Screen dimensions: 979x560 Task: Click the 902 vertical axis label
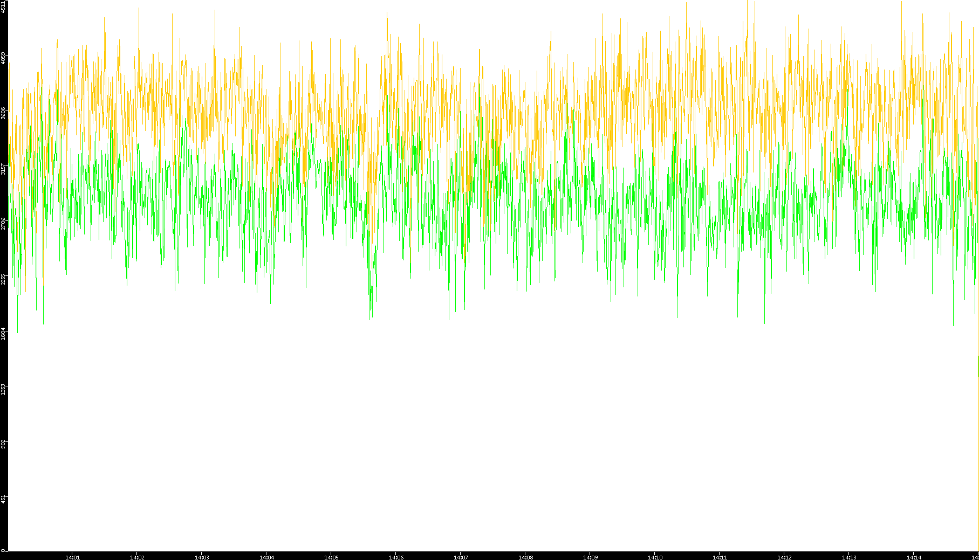4,444
